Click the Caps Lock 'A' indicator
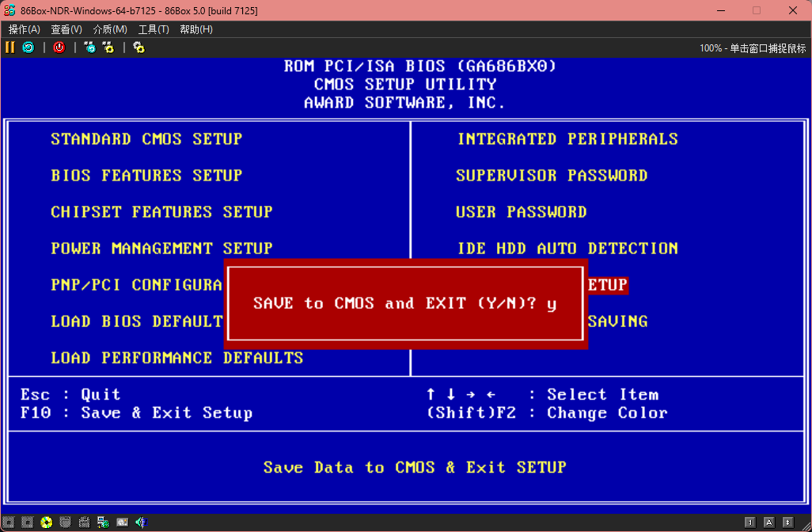Screen dimensions: 812x532 coord(769,522)
